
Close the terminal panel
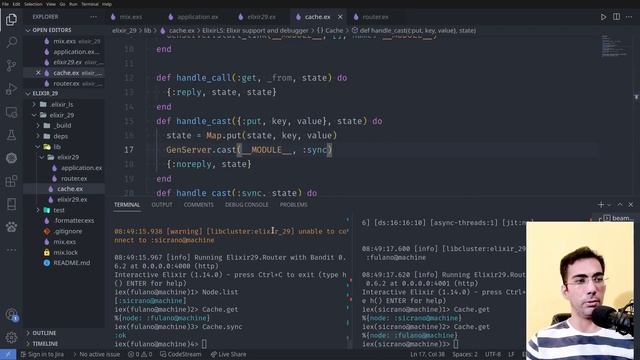pos(631,204)
